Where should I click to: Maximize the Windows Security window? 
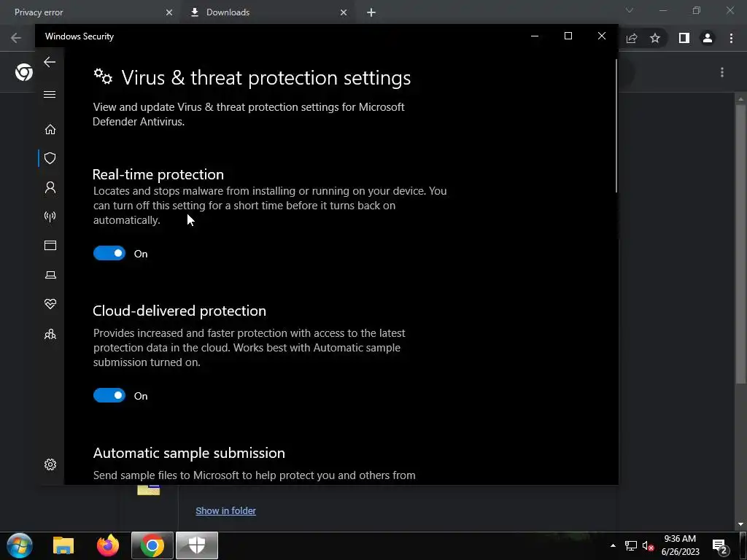[568, 36]
